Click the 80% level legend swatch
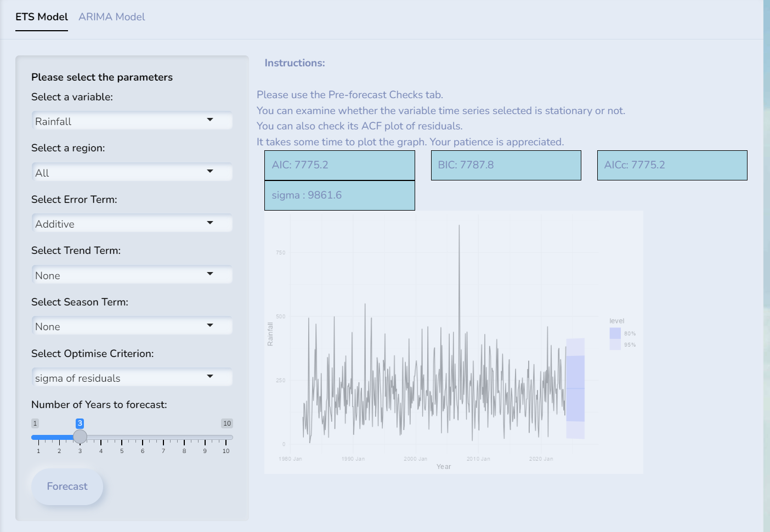The image size is (770, 532). pos(615,333)
